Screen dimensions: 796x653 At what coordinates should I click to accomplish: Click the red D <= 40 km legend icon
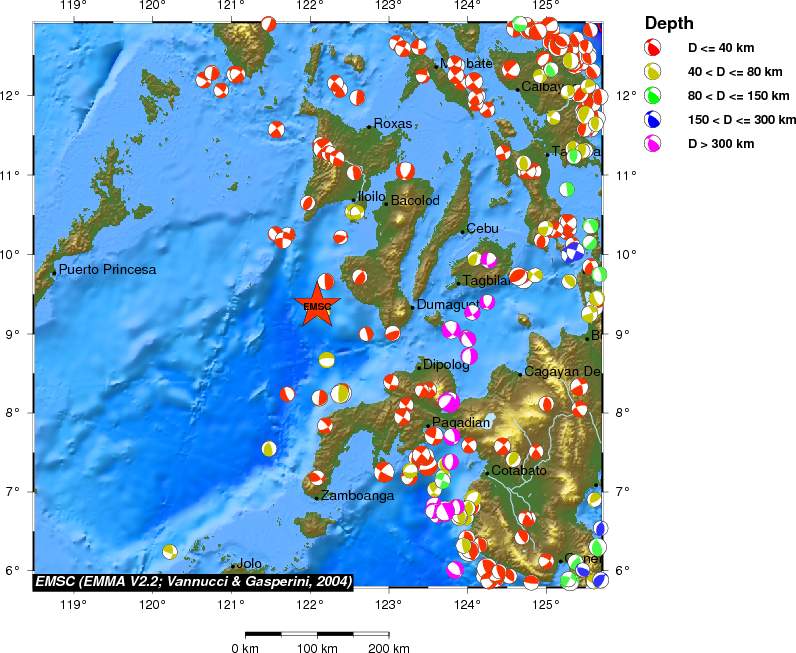[x=652, y=48]
